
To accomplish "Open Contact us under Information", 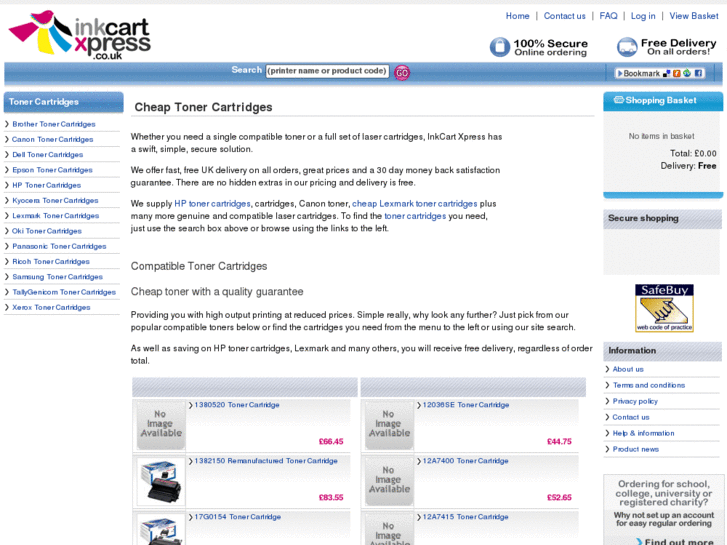I will pyautogui.click(x=631, y=417).
